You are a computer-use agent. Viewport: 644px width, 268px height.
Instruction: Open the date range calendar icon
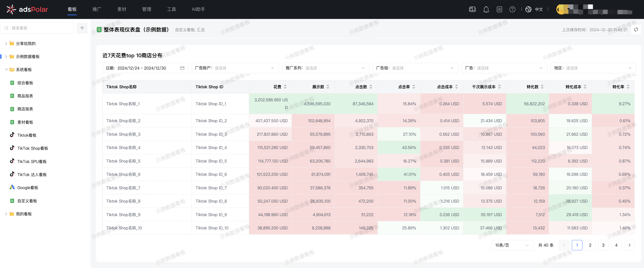tap(182, 68)
